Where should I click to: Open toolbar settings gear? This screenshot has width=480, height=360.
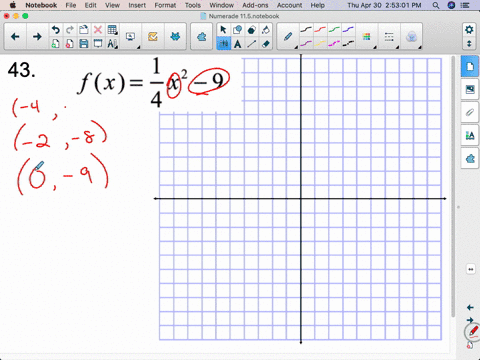point(469,30)
